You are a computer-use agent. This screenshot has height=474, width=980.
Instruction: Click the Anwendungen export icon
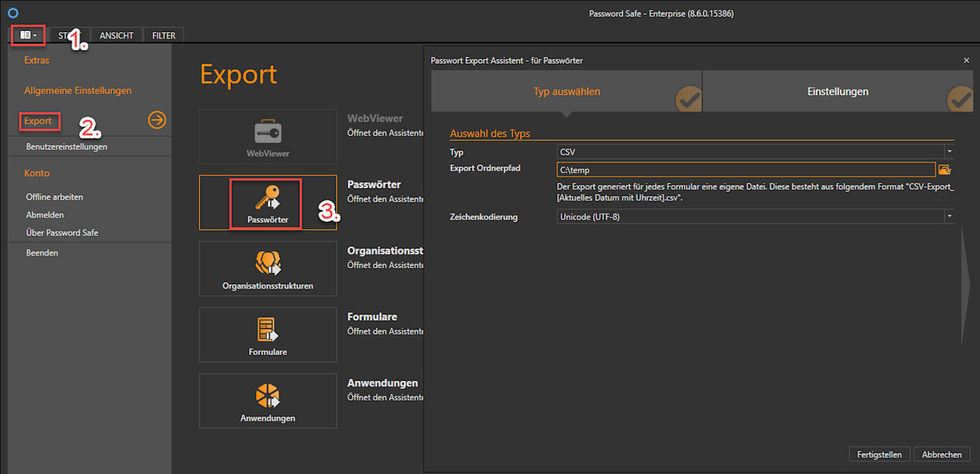268,400
